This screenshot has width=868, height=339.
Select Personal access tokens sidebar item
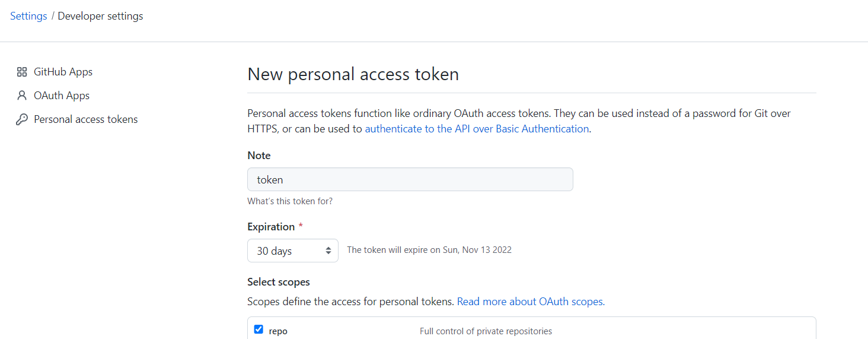pos(85,119)
